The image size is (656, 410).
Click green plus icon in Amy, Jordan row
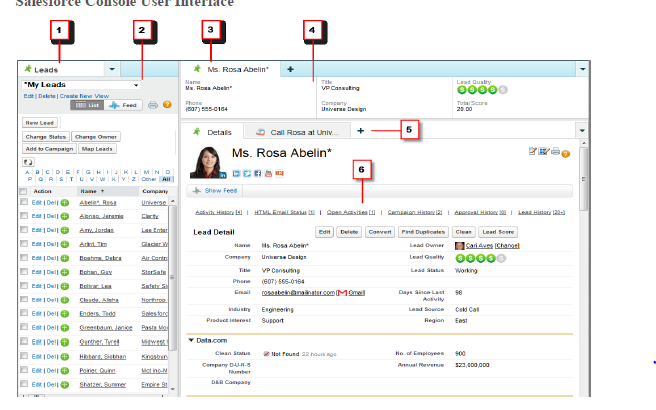coord(65,231)
